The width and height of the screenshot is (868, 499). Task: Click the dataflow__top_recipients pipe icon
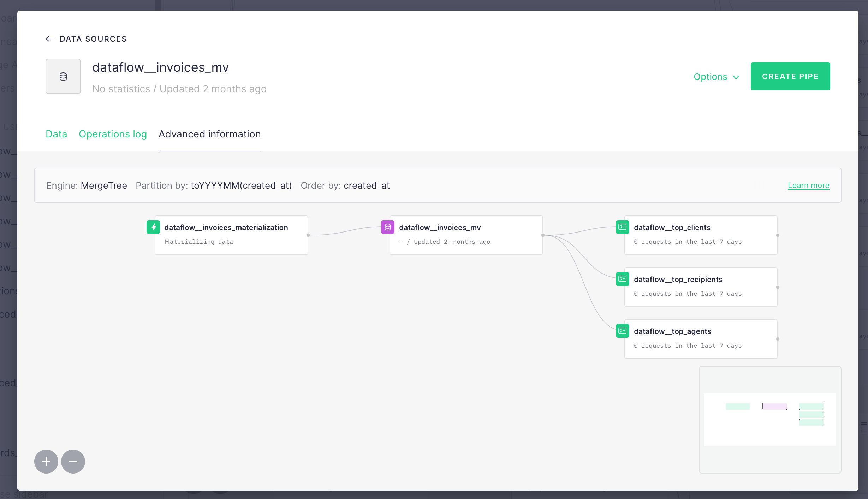point(622,279)
